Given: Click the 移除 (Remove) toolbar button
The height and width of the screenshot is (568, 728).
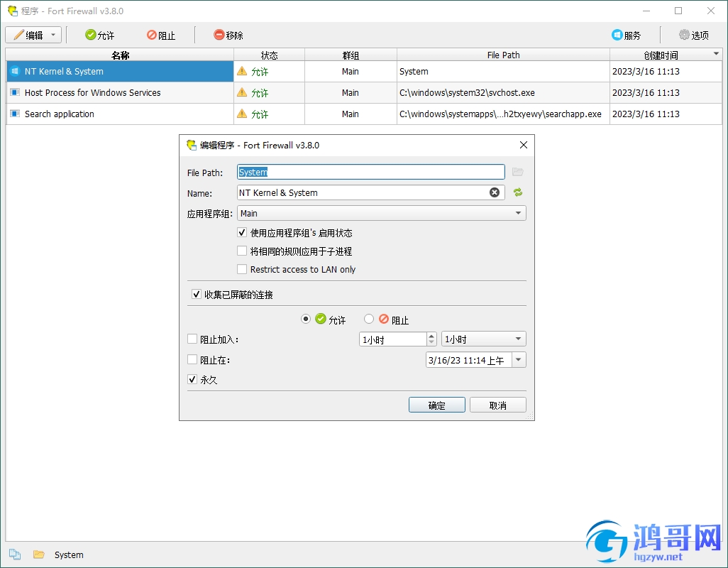Looking at the screenshot, I should click(228, 35).
